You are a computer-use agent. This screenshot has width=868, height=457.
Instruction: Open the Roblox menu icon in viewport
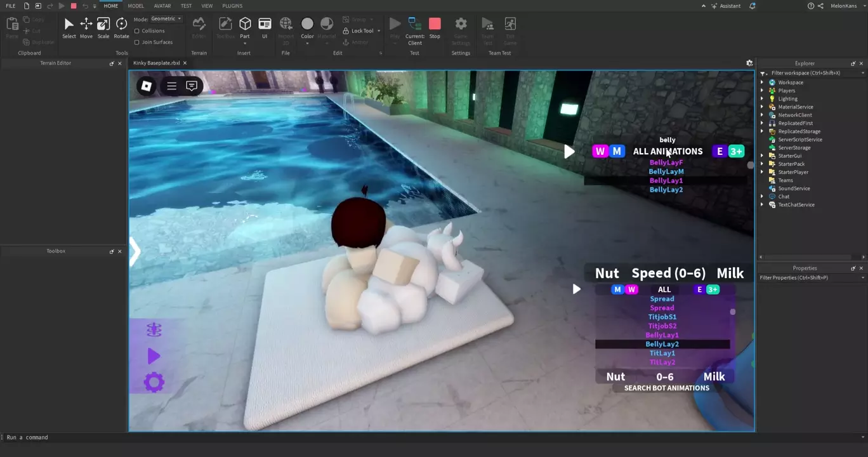(147, 86)
